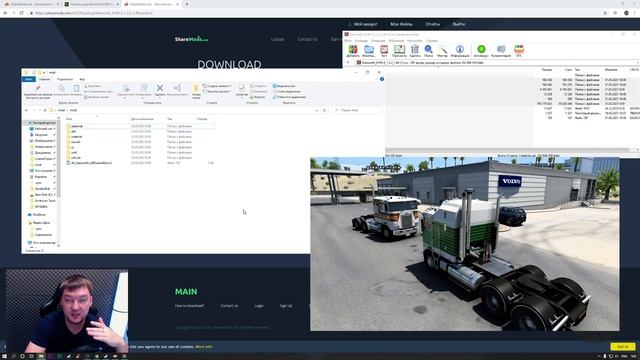The image size is (640, 360).
Task: Click the Upload link on ShareMods
Action: tap(277, 39)
